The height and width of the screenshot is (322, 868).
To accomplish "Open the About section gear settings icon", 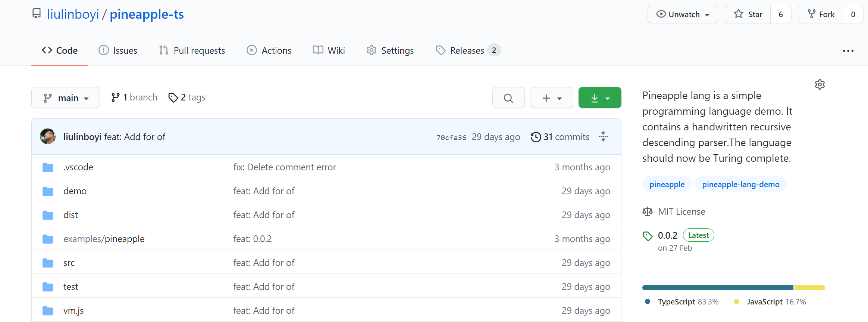I will [x=820, y=84].
